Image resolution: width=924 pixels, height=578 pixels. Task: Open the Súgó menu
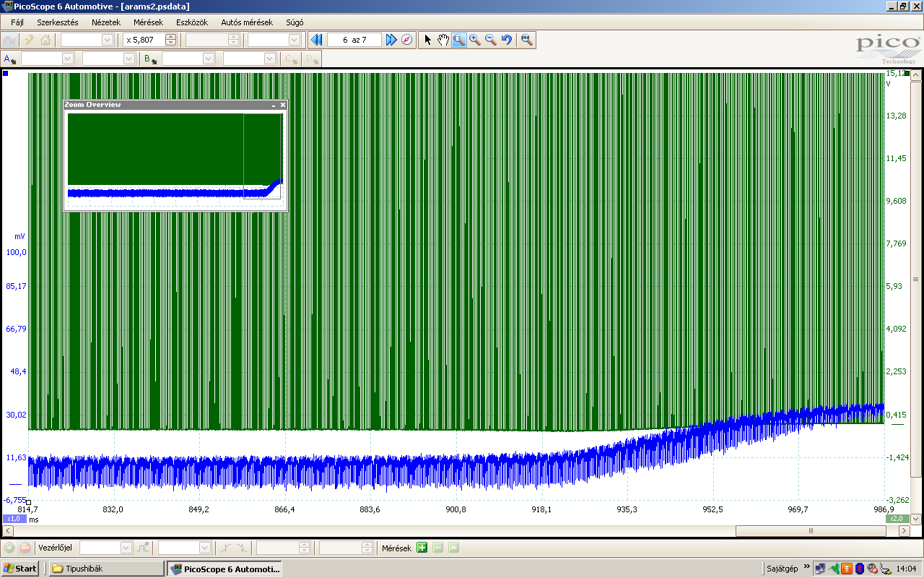(x=295, y=22)
